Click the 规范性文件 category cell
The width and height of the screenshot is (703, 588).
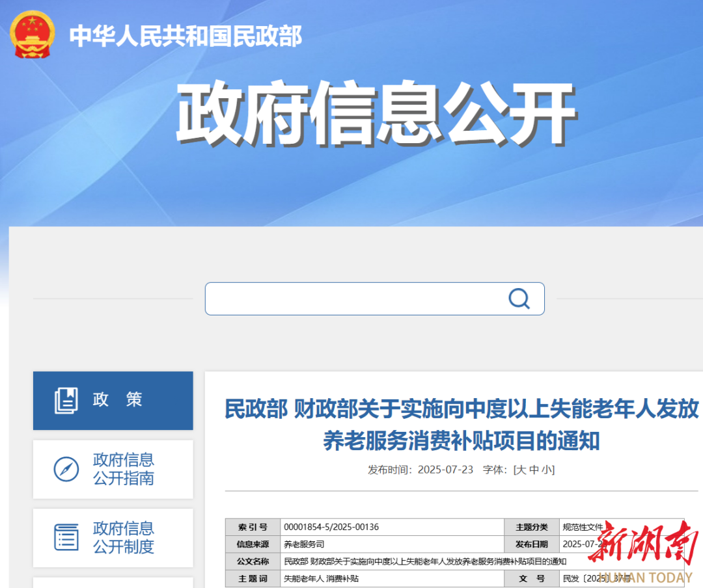pyautogui.click(x=583, y=527)
